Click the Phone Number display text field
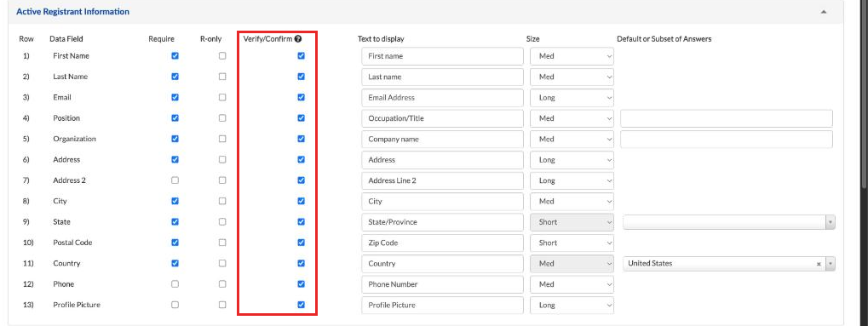 tap(442, 284)
